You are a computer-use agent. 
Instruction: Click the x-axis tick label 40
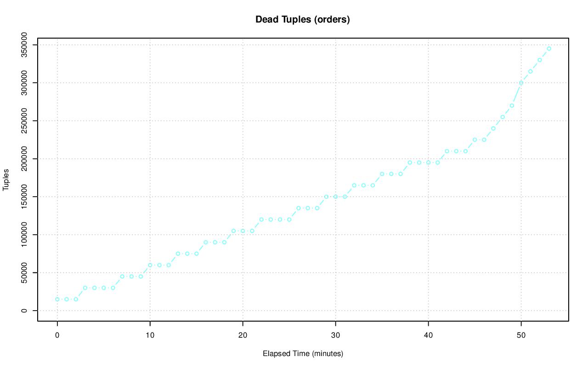(x=428, y=335)
